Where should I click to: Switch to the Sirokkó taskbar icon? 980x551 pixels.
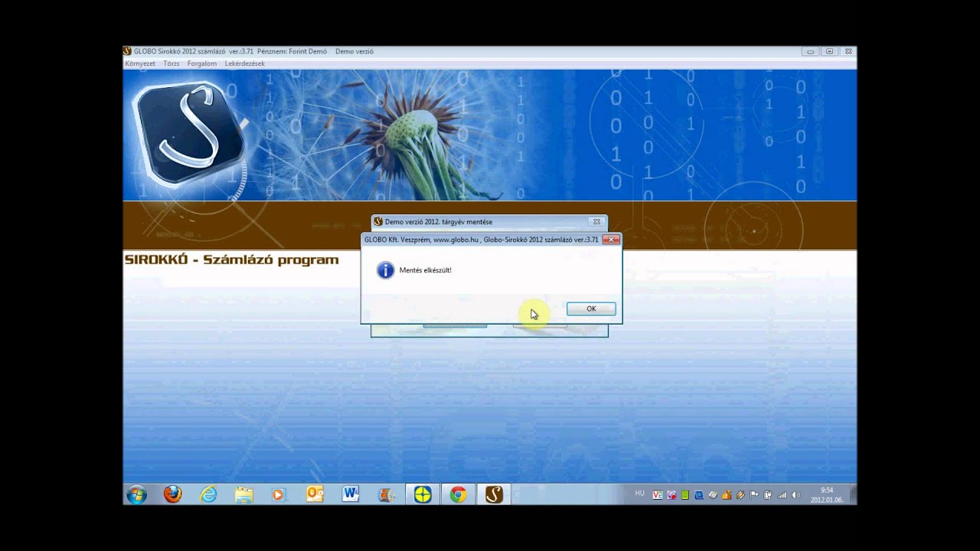pos(494,494)
